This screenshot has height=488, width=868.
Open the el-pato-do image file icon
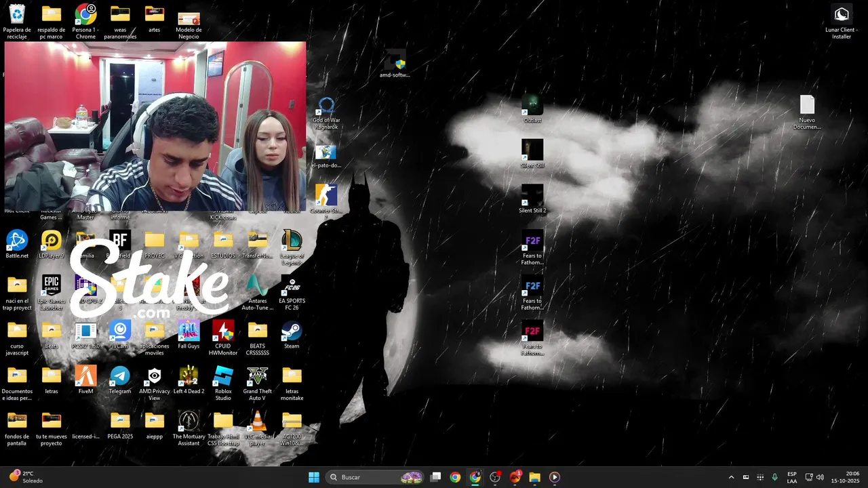pyautogui.click(x=326, y=156)
